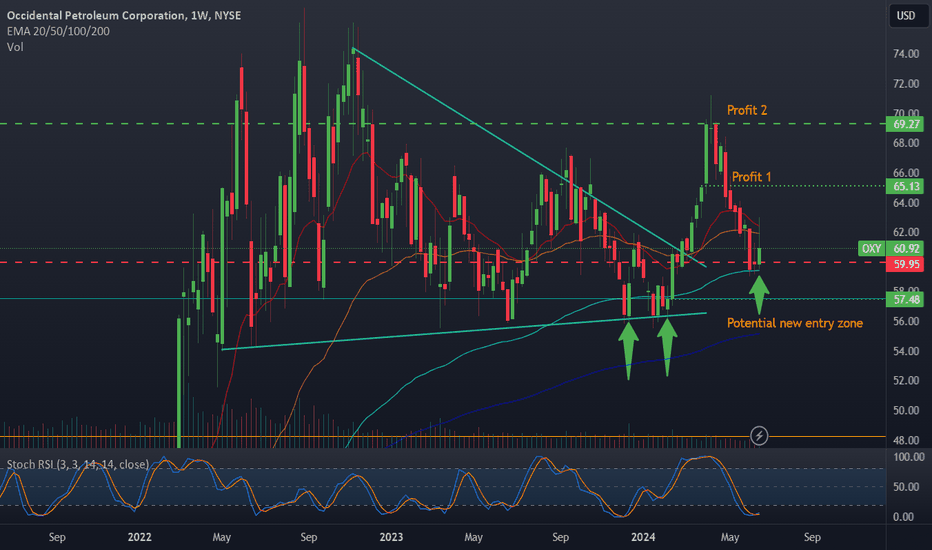Select the EMA 20/50/100/200 indicator legend
The image size is (932, 550).
pos(58,32)
